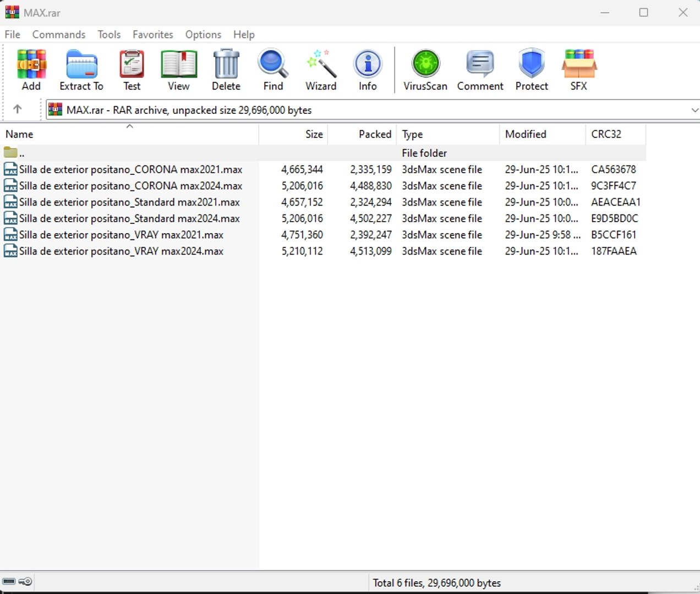
Task: Sort by CRC32 column header
Action: point(616,134)
